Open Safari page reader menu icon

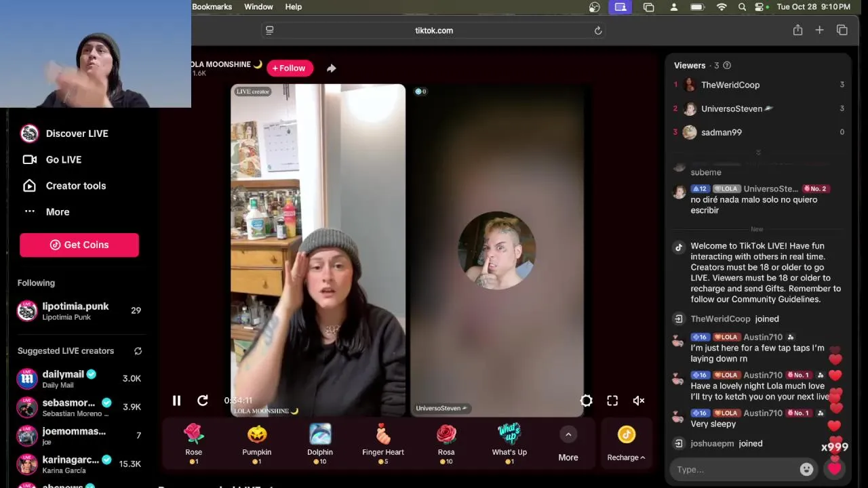click(x=269, y=30)
